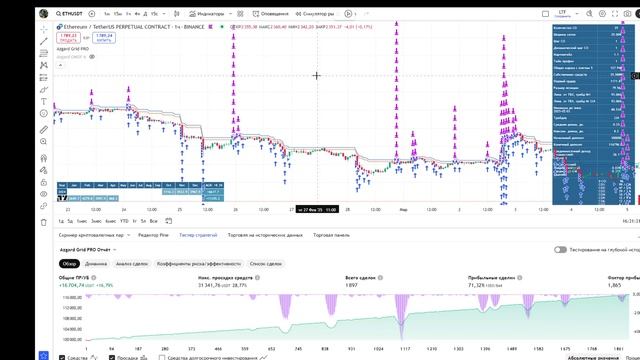Select the crosshair cursor tool
Screen dimensions: 640x360
44,29
